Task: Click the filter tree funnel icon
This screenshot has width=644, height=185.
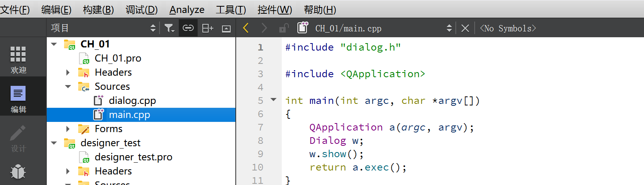Action: pyautogui.click(x=169, y=28)
